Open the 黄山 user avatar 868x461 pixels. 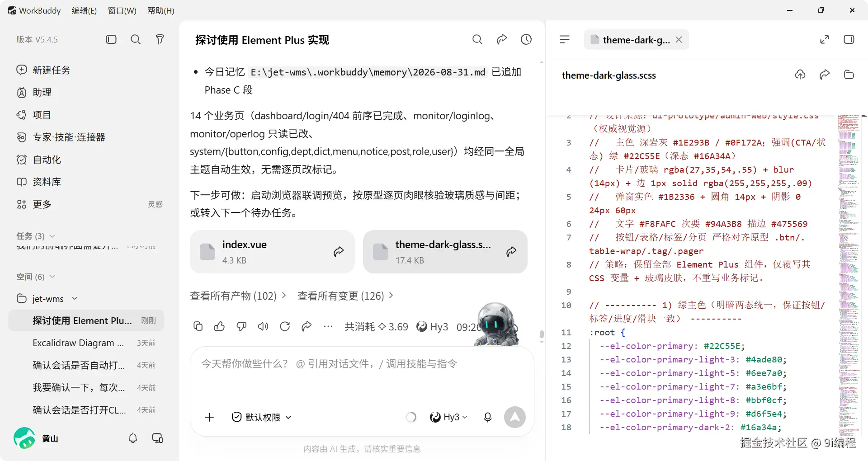coord(24,438)
